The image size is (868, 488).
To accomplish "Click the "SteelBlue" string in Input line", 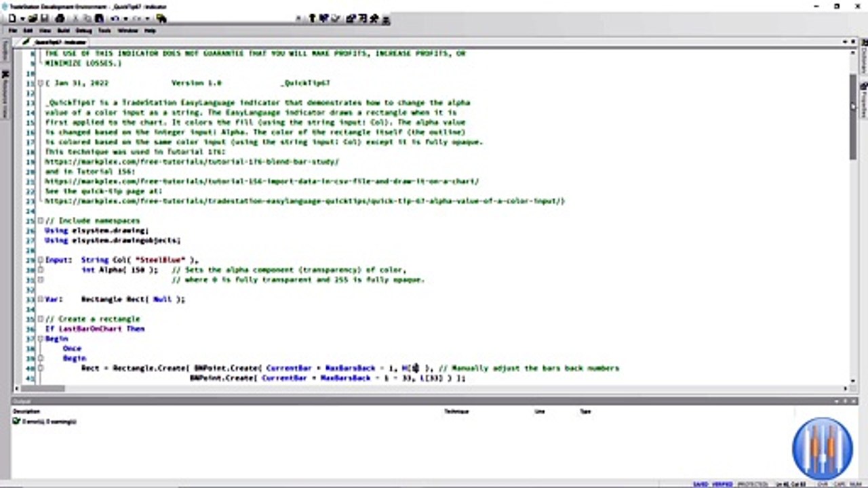I will [x=162, y=260].
